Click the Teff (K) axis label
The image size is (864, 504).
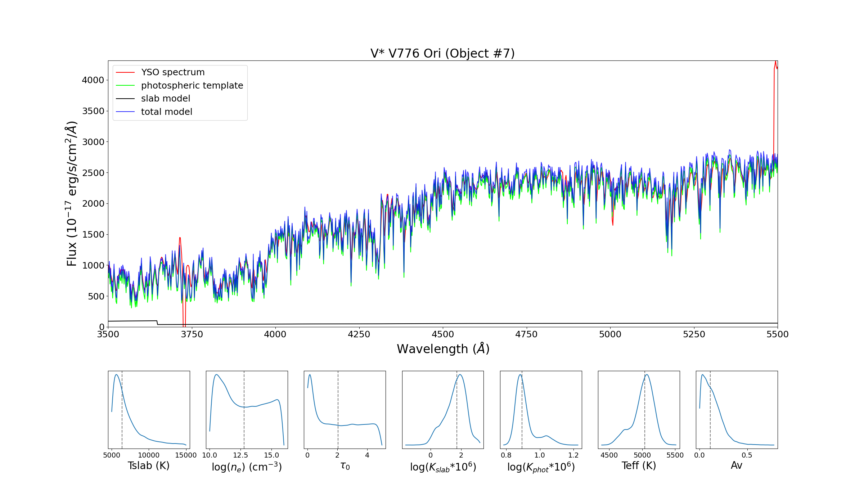[639, 465]
